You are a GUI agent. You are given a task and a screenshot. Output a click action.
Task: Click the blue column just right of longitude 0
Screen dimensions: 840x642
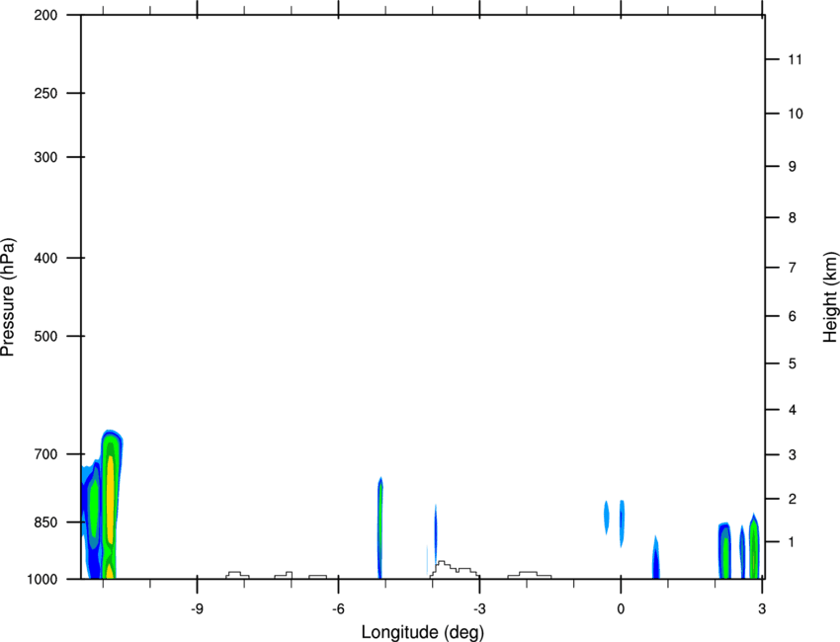coord(656,557)
